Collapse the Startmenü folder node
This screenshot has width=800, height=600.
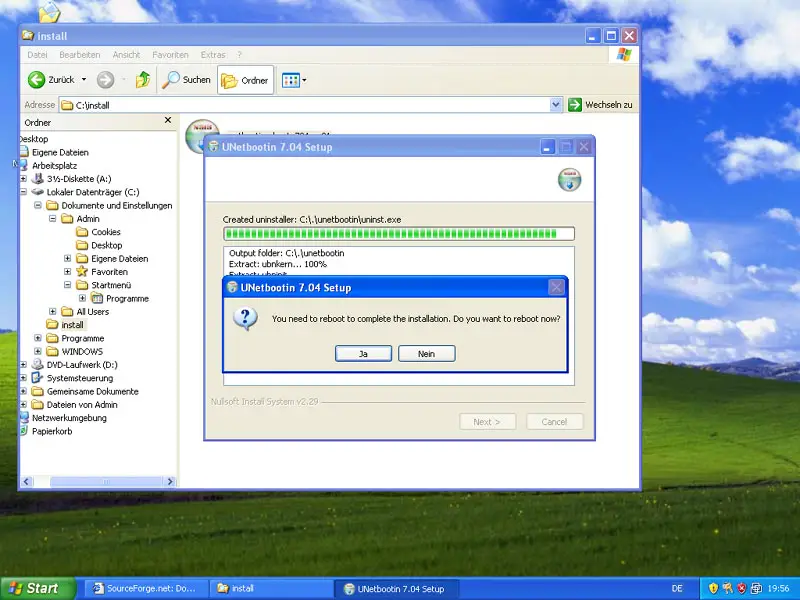coord(67,285)
